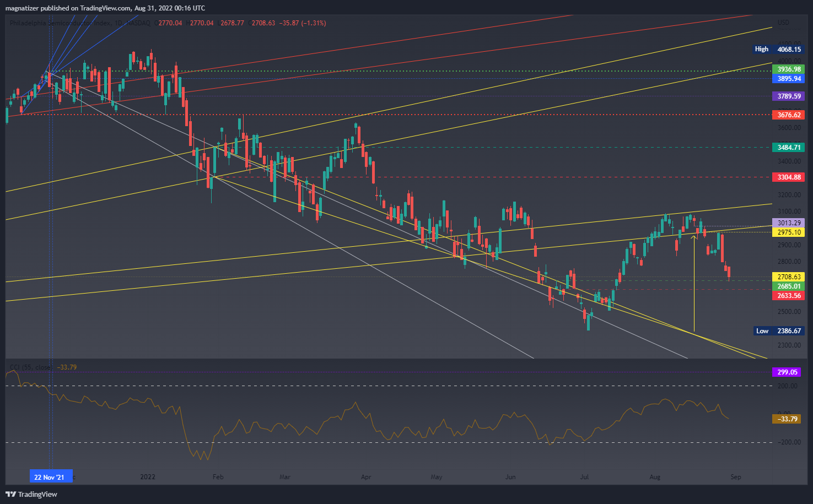Viewport: 813px width, 504px height.
Task: Click the TradingView logo in bottom-left corner
Action: (x=31, y=494)
